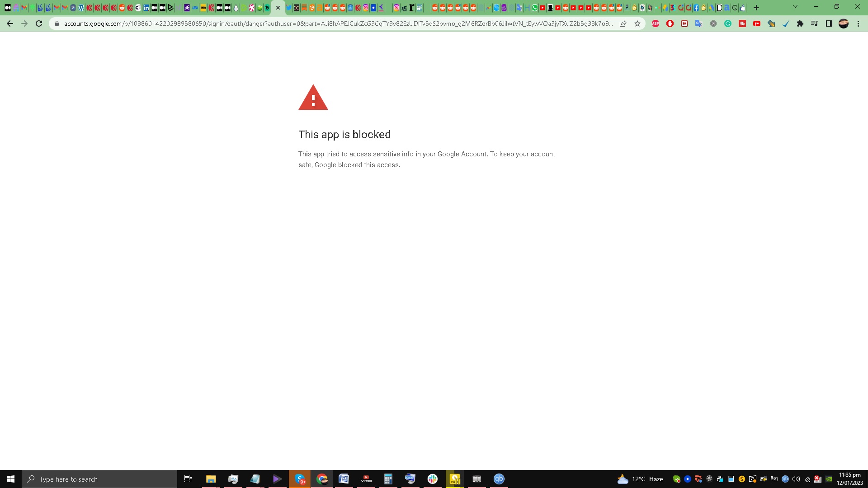Click the taskbar search box

(x=99, y=479)
